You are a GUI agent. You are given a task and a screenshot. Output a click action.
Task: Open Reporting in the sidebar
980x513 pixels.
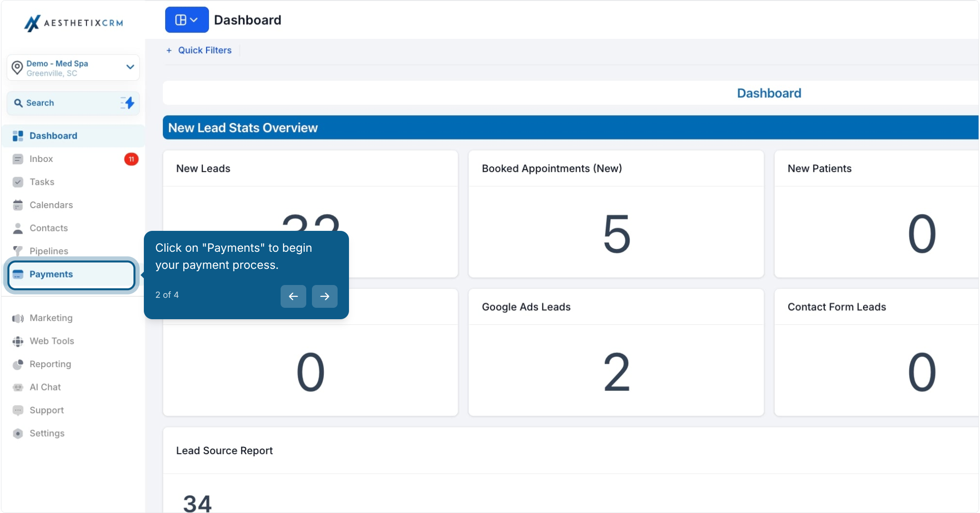pos(73,364)
